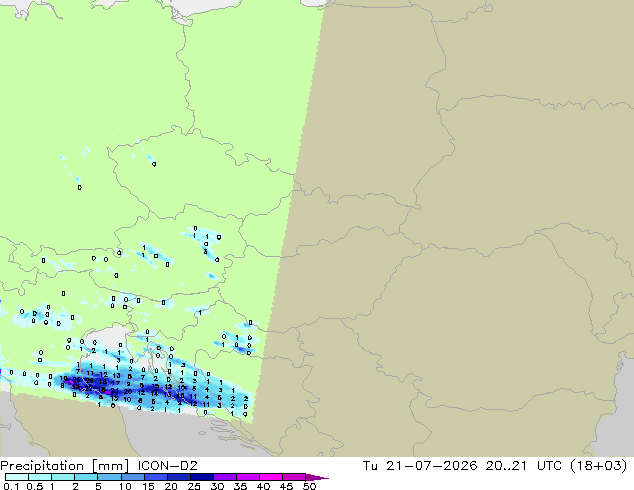This screenshot has width=634, height=490.
Task: Click the '35' legend scale label
Action: click(240, 486)
